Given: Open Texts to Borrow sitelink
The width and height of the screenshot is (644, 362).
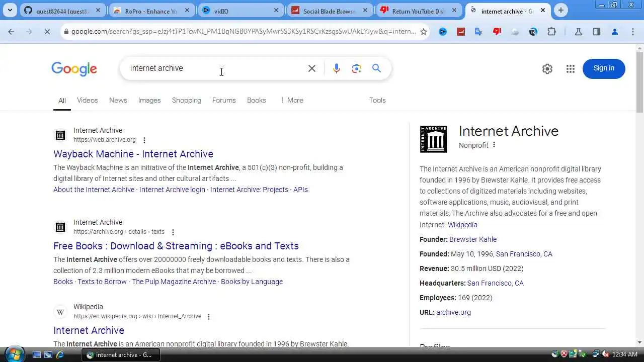Looking at the screenshot, I should point(102,282).
